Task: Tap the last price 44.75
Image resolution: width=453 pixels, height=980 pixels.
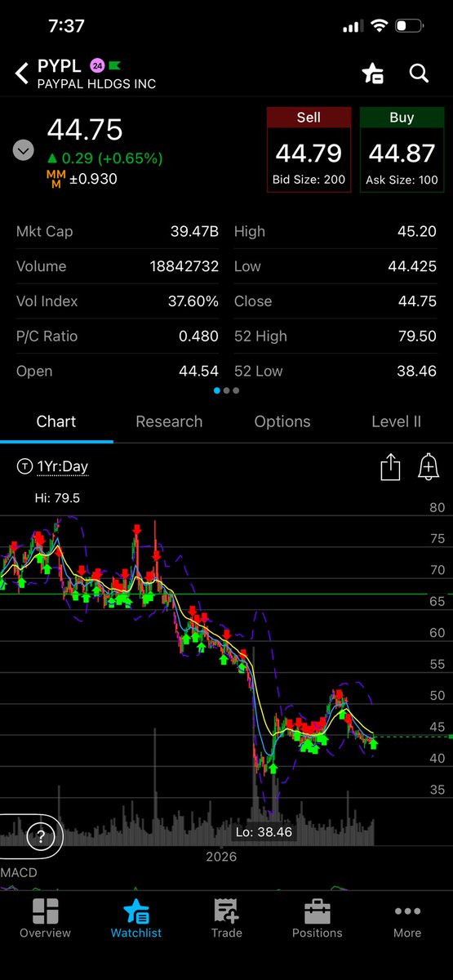Action: (x=85, y=130)
